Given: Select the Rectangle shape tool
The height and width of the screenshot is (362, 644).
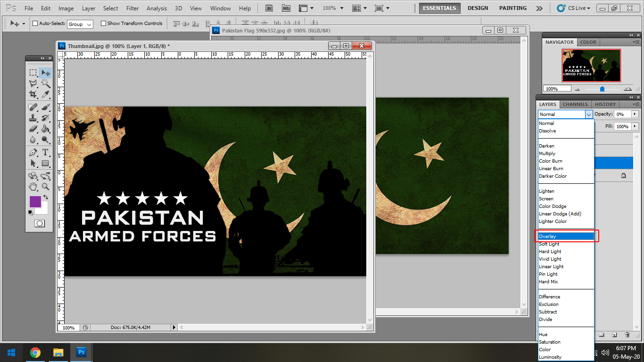Looking at the screenshot, I should pyautogui.click(x=46, y=163).
